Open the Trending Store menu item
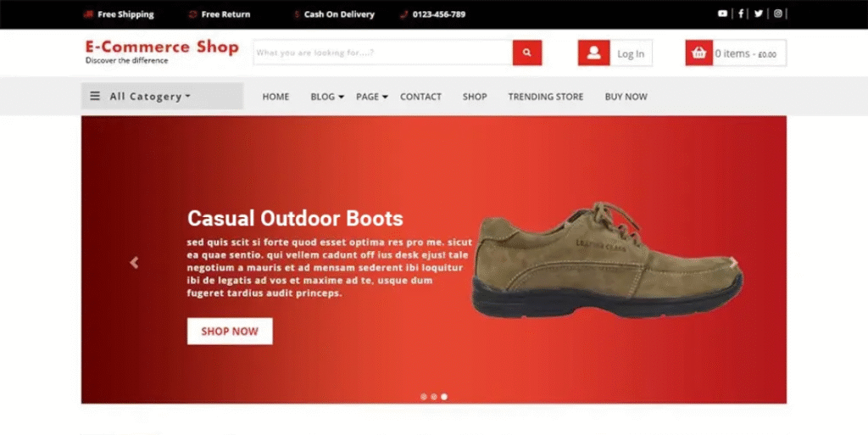The height and width of the screenshot is (435, 868). click(545, 97)
